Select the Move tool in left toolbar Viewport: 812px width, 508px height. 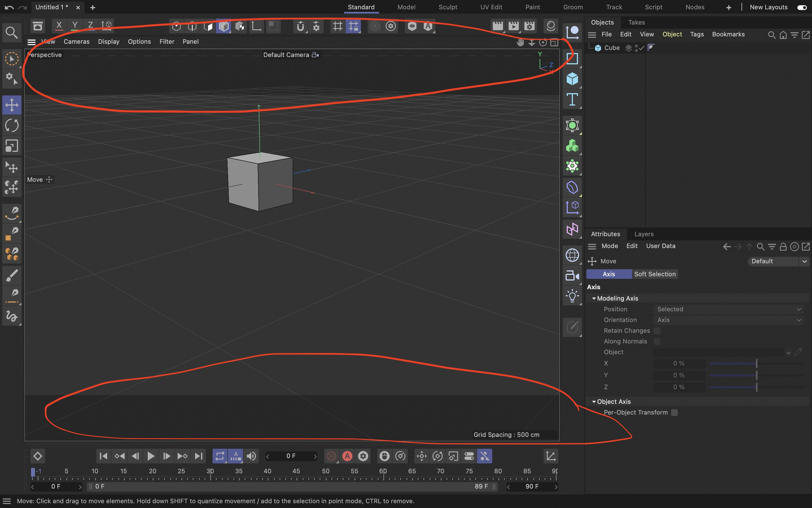tap(12, 105)
